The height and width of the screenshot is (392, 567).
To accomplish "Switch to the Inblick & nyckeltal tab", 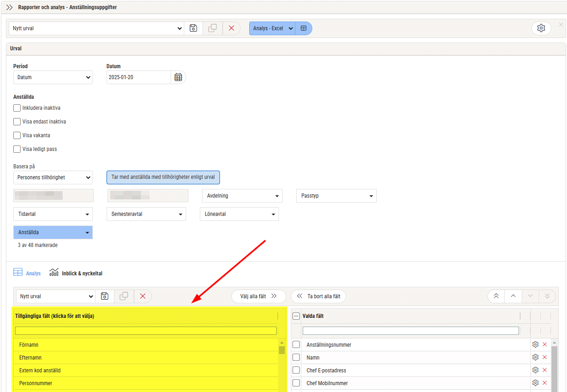I will click(x=76, y=274).
